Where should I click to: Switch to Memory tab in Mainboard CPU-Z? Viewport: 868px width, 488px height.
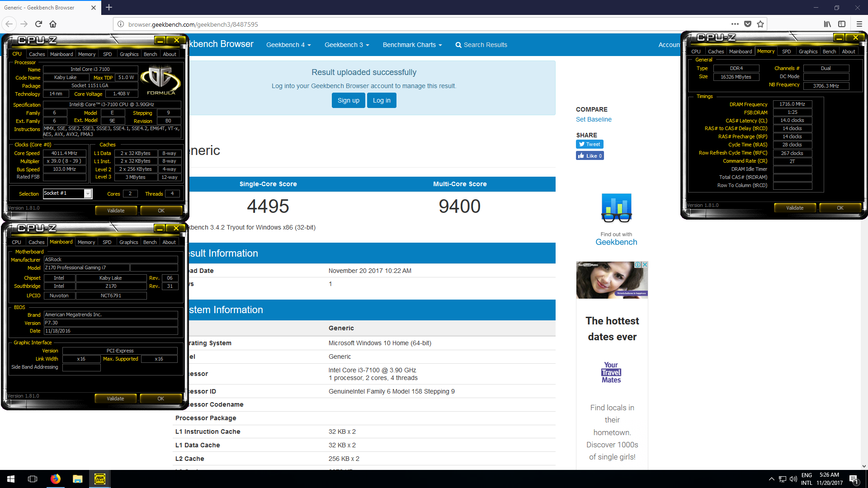pos(86,242)
